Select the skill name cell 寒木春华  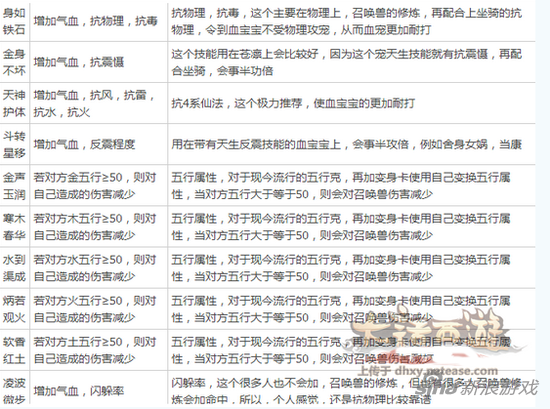[14, 227]
